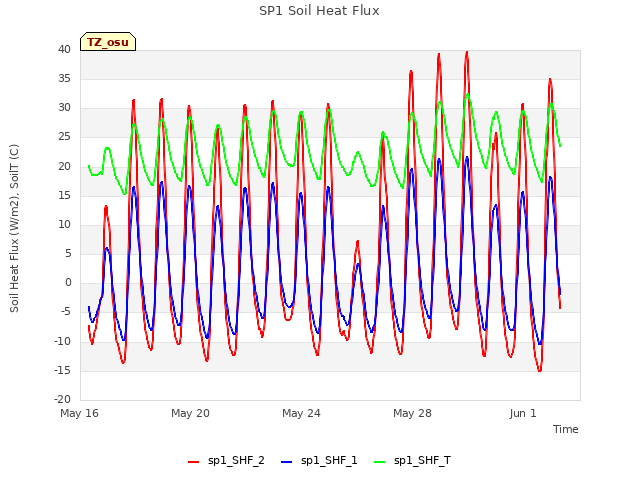
Task: Click the -5 y-axis tick label
Action: coord(66,312)
